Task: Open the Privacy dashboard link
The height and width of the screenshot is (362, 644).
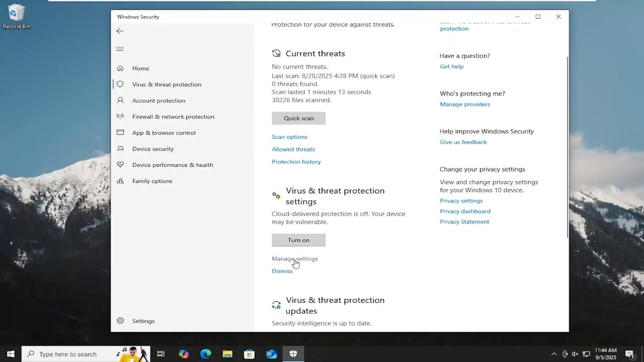Action: pyautogui.click(x=465, y=211)
